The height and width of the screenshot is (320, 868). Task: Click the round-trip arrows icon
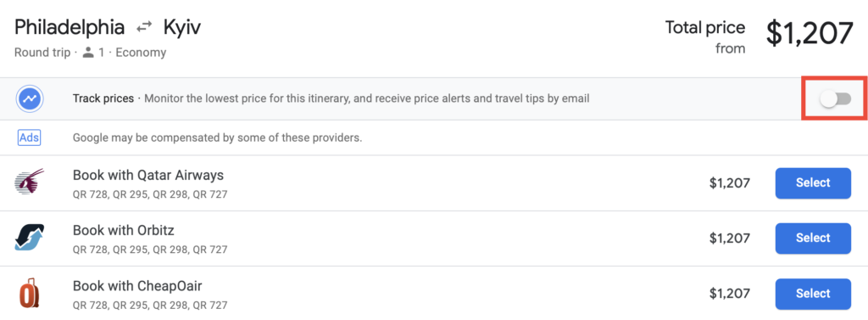click(144, 27)
